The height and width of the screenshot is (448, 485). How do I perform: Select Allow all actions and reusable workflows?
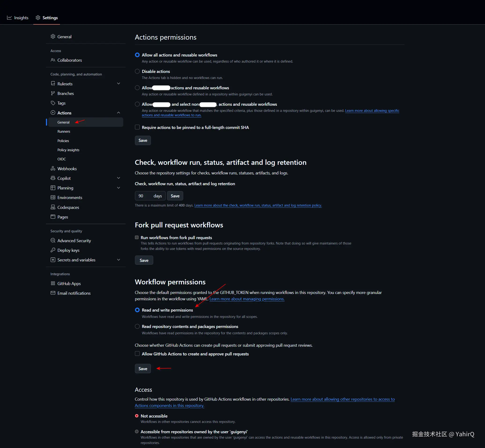[x=137, y=55]
